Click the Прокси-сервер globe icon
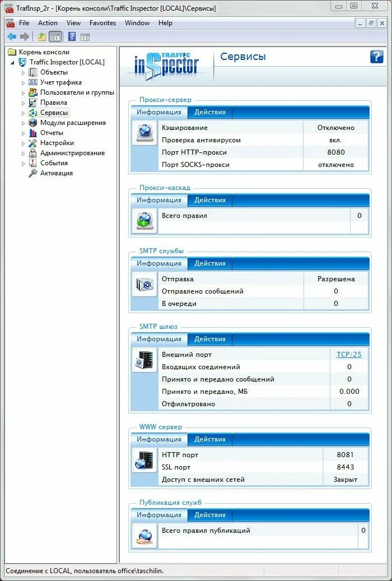The width and height of the screenshot is (392, 581). point(144,133)
